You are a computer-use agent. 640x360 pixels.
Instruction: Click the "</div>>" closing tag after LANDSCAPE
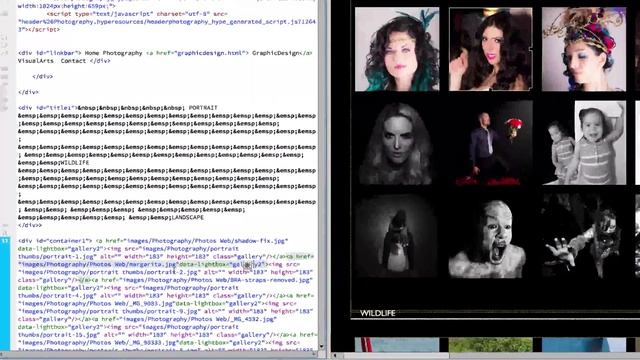30,225
